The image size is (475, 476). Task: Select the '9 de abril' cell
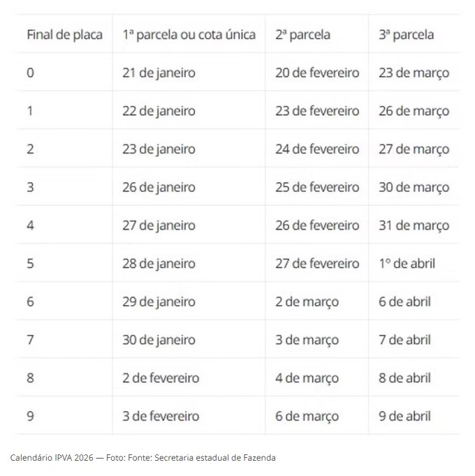404,416
